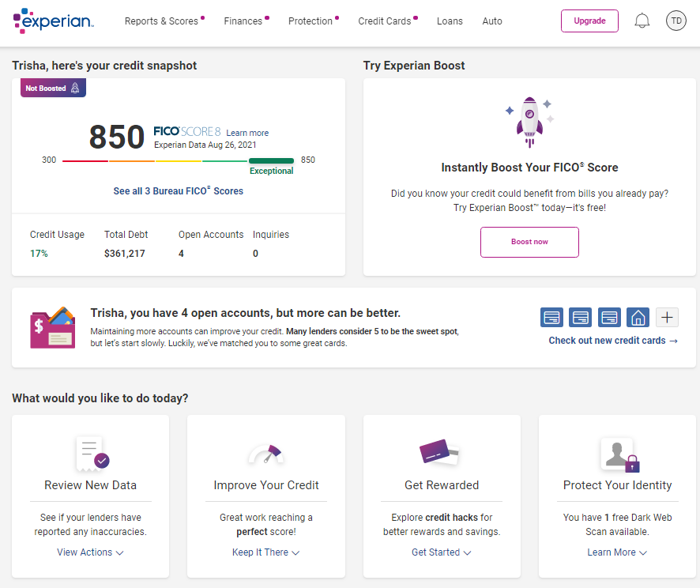Click the Protect Your Identity heading
The width and height of the screenshot is (700, 588).
point(617,485)
